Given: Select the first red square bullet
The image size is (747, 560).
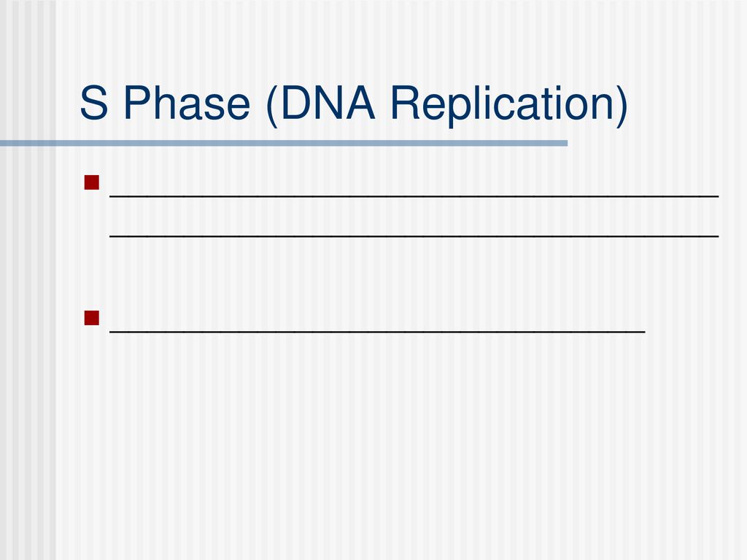Looking at the screenshot, I should 91,182.
